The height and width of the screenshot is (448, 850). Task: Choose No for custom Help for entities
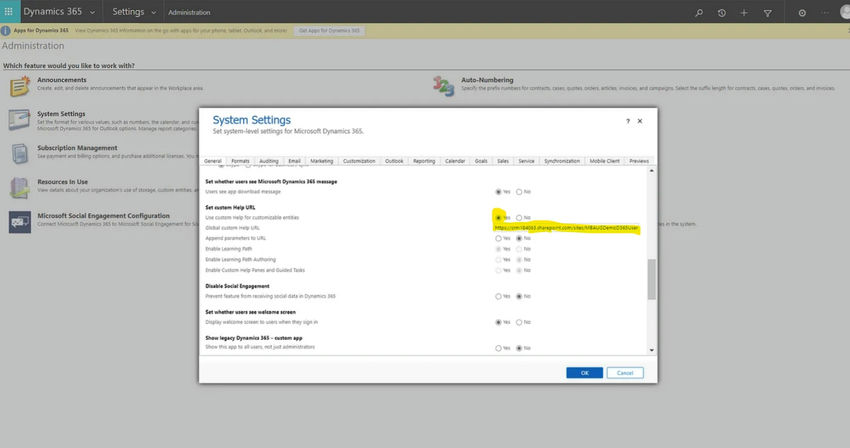coord(519,217)
